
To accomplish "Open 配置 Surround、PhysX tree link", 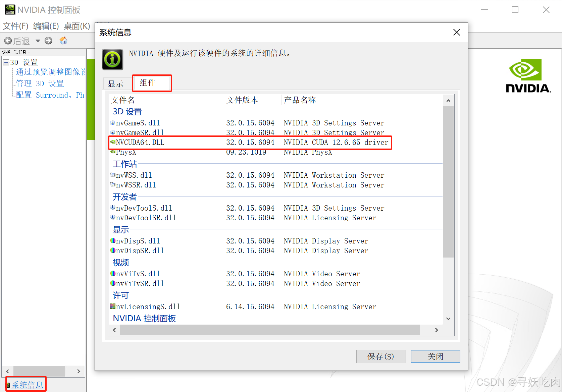I will pos(50,95).
